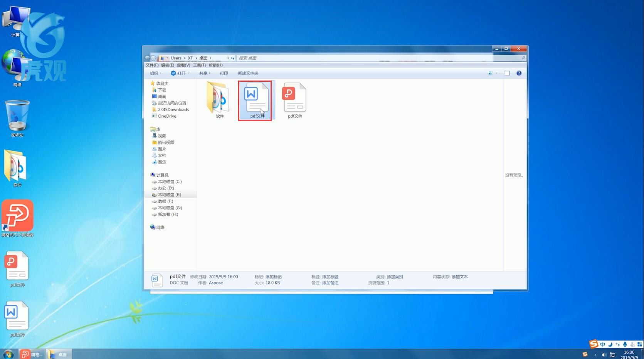644x359 pixels.
Task: Expand the 打开 button dropdown arrow
Action: pos(189,73)
